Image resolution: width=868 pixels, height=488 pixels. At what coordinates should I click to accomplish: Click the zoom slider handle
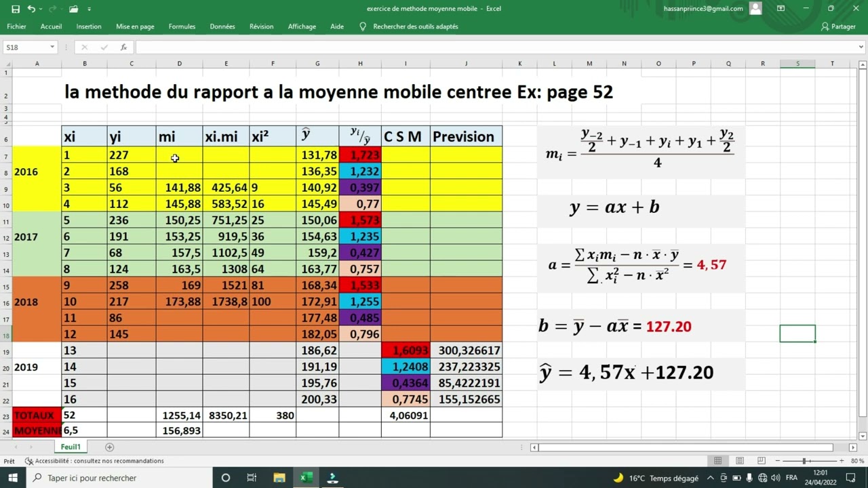(805, 461)
